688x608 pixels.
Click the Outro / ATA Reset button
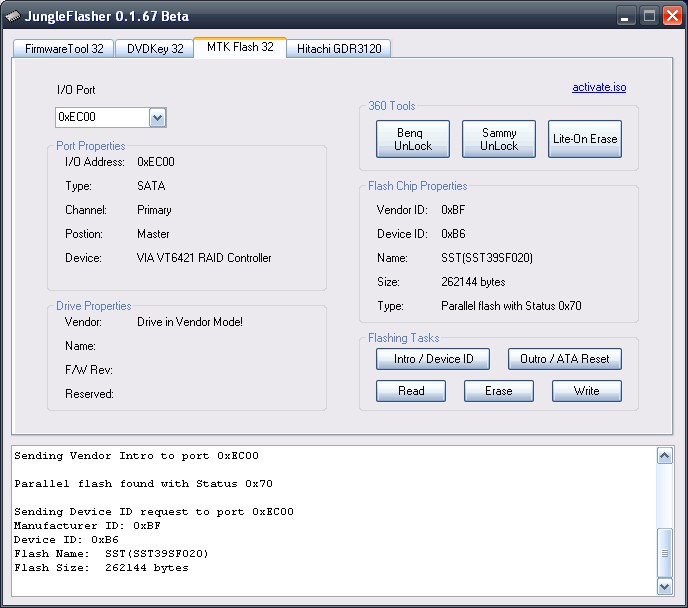pyautogui.click(x=564, y=359)
